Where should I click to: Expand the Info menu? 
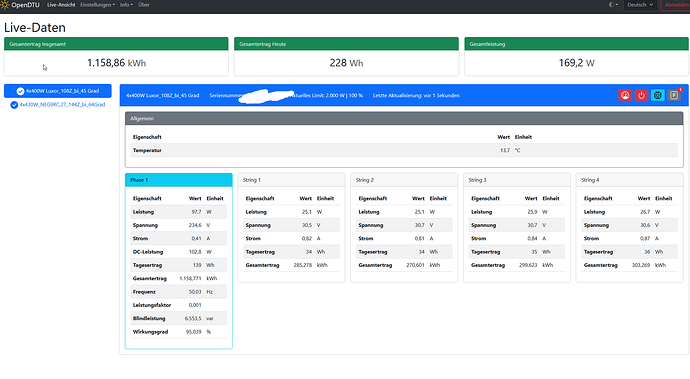tap(126, 5)
